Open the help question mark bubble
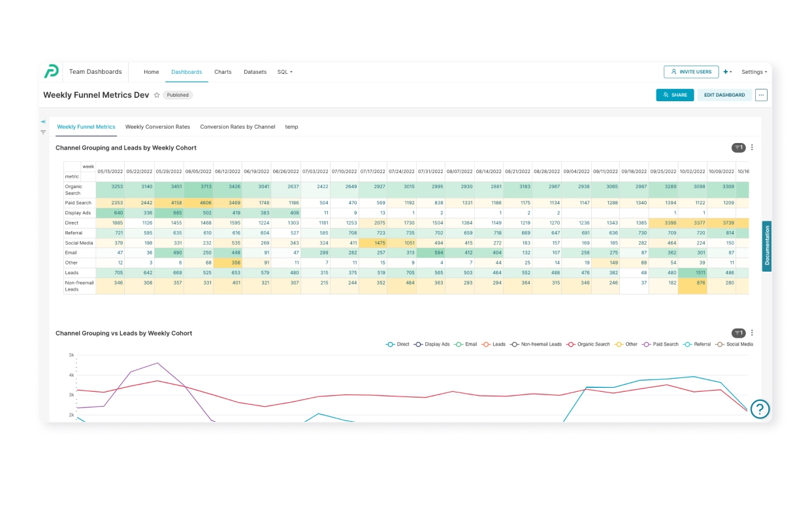Viewport: 812px width, 508px height. [760, 409]
